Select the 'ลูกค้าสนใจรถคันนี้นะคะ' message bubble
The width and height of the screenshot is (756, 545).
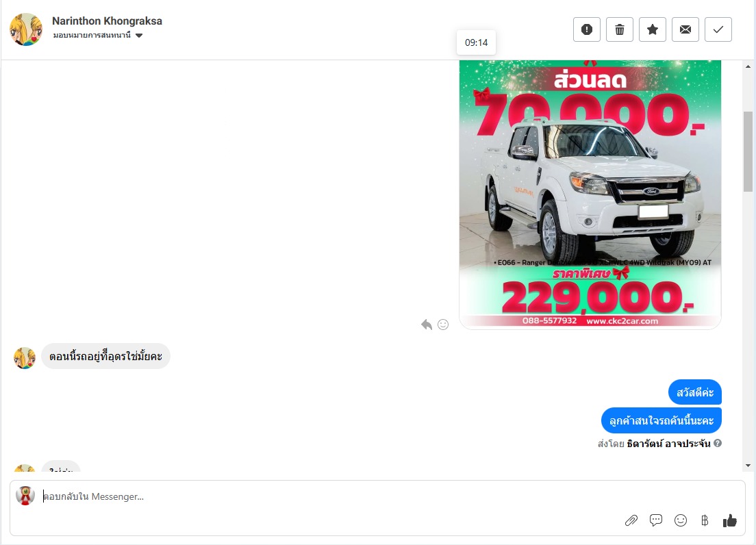click(661, 420)
